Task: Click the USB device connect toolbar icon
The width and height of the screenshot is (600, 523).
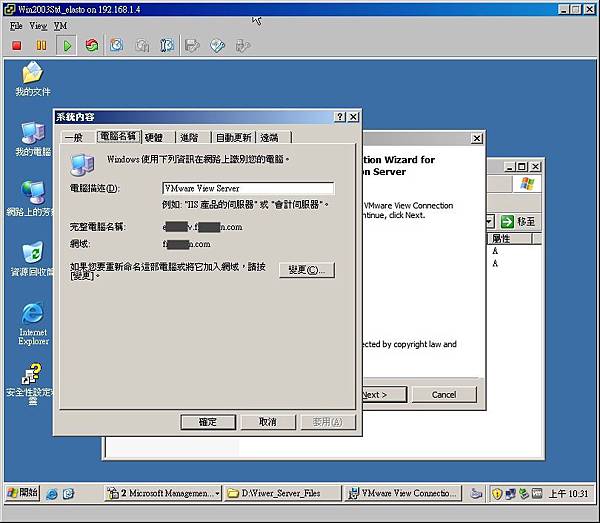Action: pyautogui.click(x=243, y=46)
